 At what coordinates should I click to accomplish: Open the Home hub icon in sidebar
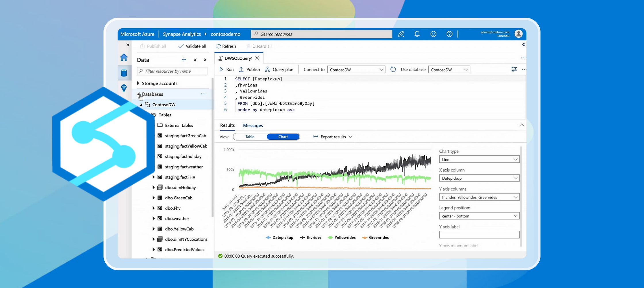pos(124,58)
